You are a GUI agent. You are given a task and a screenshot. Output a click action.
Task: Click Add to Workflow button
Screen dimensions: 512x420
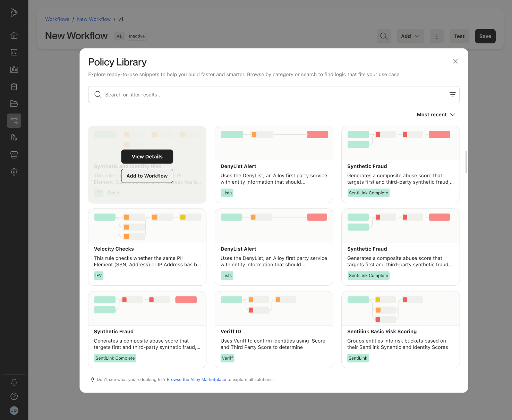147,176
